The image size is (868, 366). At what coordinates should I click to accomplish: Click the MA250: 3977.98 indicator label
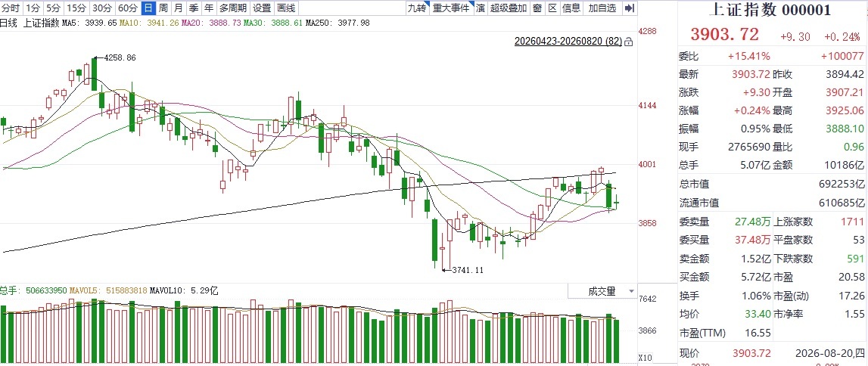tap(338, 23)
